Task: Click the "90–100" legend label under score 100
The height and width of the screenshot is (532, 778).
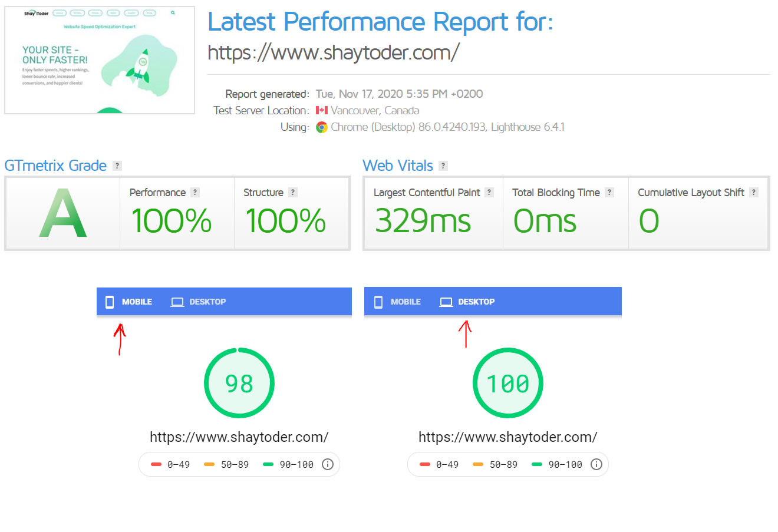Action: click(x=565, y=464)
